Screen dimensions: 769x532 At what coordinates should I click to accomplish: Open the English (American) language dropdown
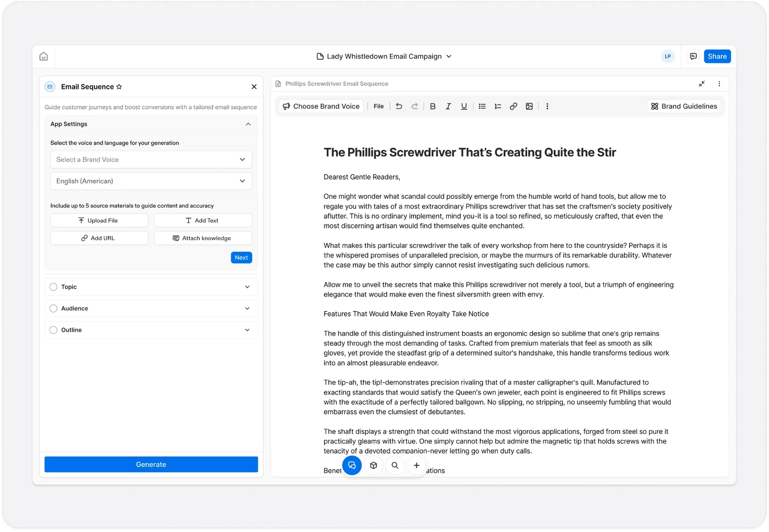pyautogui.click(x=151, y=181)
